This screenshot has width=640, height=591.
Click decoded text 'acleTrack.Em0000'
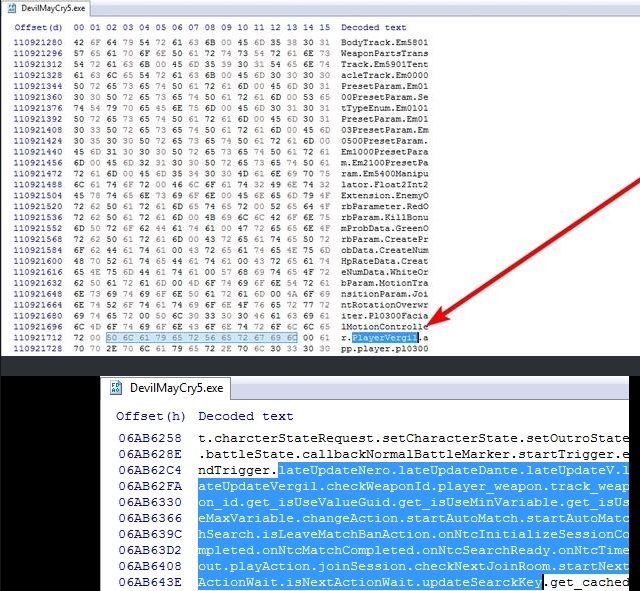384,75
